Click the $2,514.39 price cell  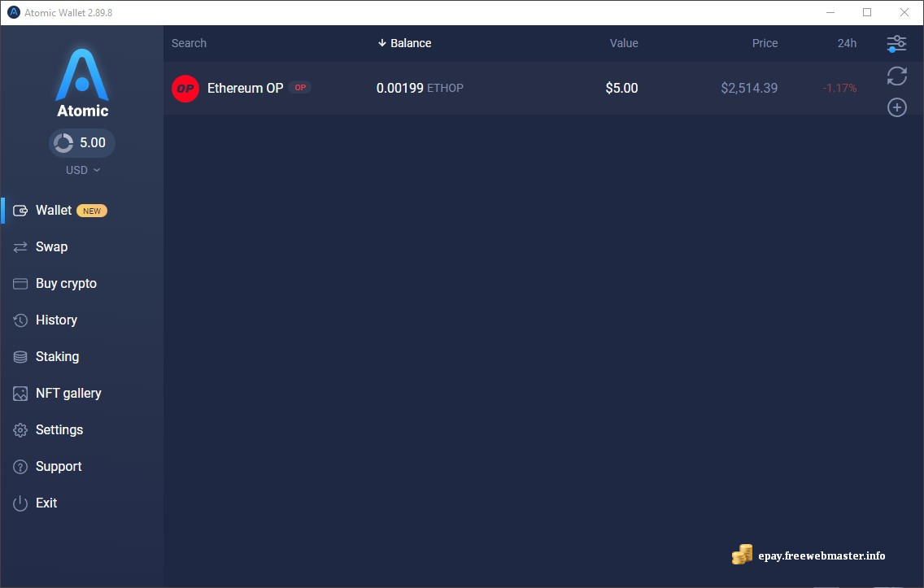tap(749, 88)
